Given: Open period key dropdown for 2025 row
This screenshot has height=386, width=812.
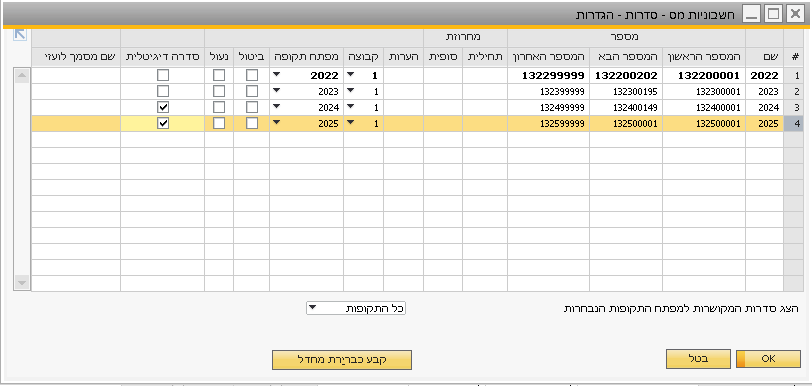Looking at the screenshot, I should [x=277, y=123].
